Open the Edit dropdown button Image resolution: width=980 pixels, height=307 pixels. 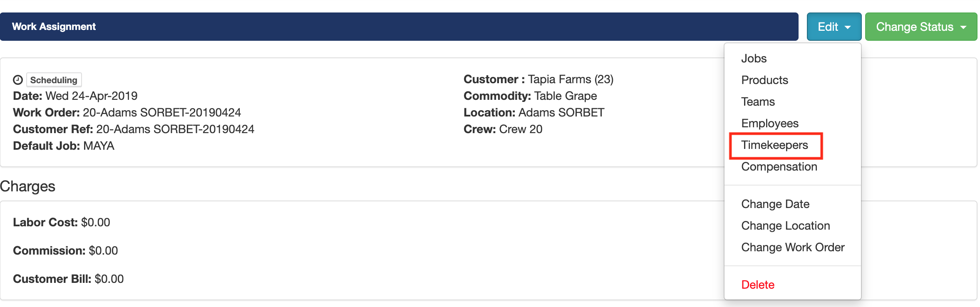click(834, 27)
